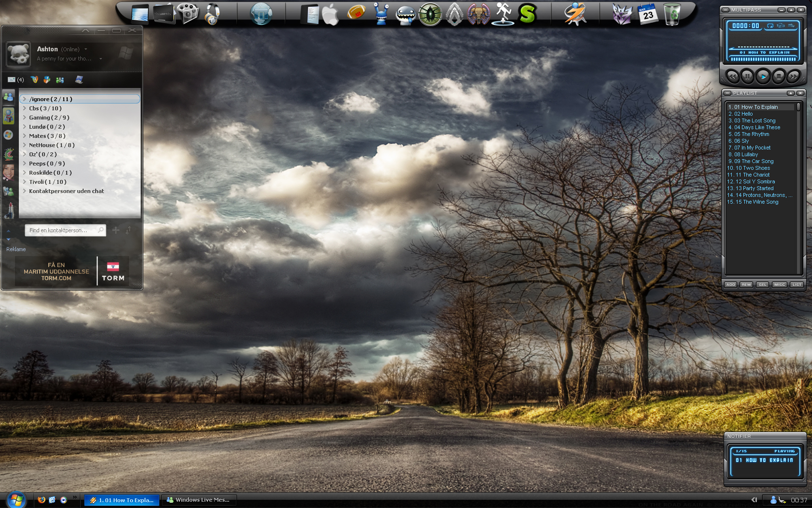Open the headphones icon in dock

[212, 14]
